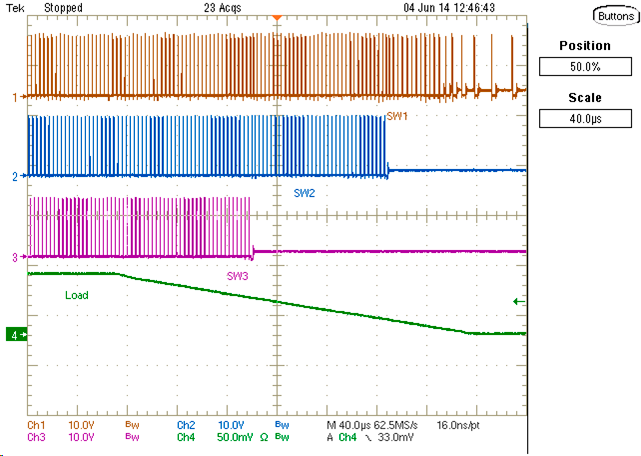Click the SW1 waveform label

tap(397, 117)
